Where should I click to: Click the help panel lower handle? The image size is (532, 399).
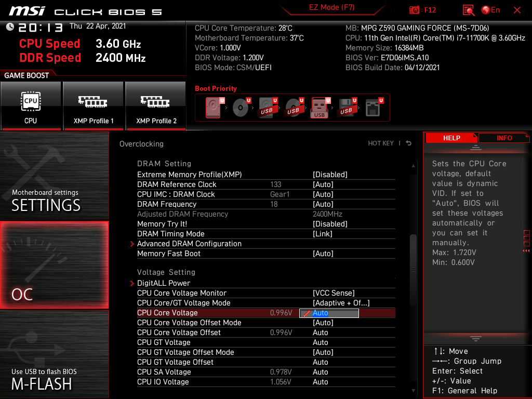476,338
